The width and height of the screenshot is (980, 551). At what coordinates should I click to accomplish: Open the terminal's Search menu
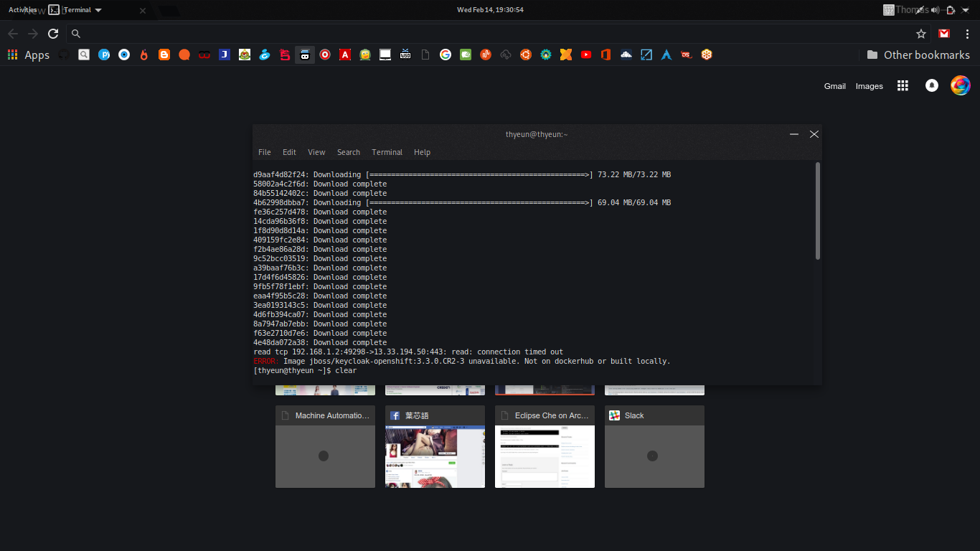tap(349, 152)
